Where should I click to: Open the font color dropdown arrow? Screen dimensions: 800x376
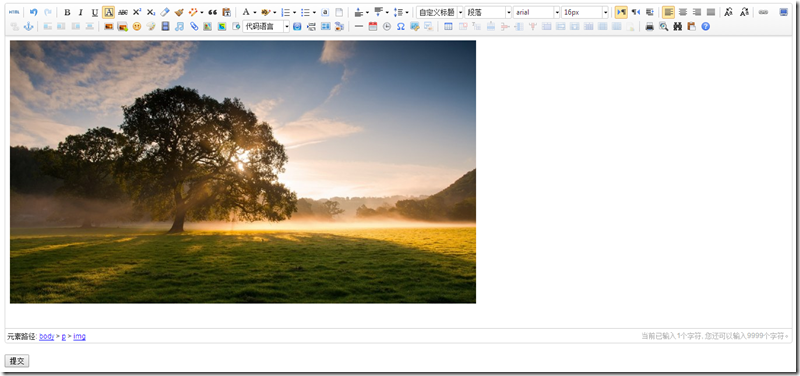pos(255,12)
